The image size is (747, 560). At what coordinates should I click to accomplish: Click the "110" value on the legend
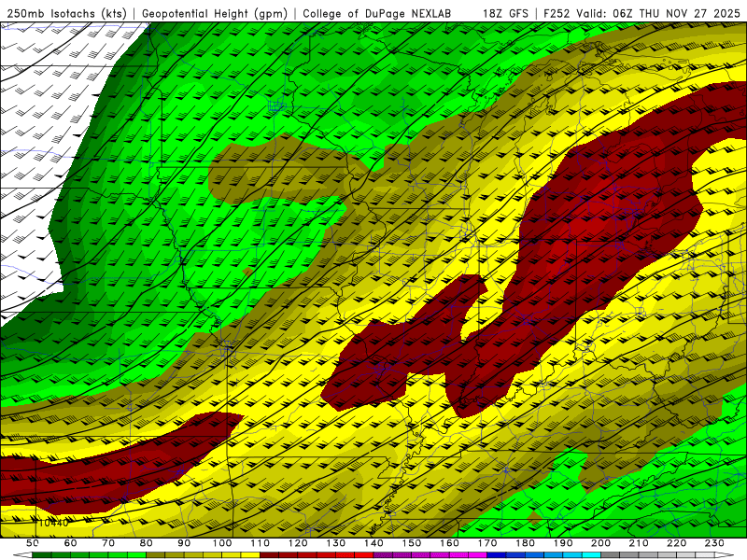click(x=261, y=543)
